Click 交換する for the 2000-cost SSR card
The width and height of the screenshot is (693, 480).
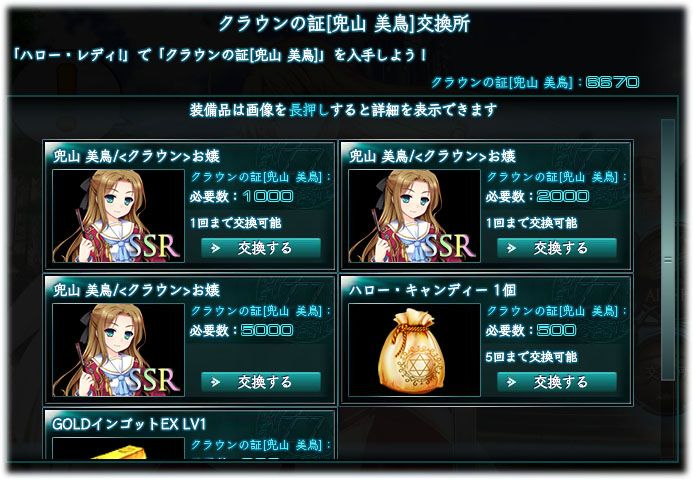(557, 248)
